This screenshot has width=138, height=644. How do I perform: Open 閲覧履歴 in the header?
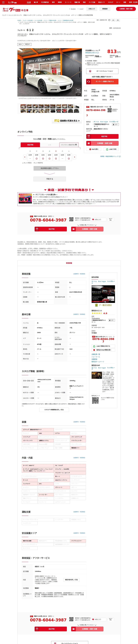105,9
